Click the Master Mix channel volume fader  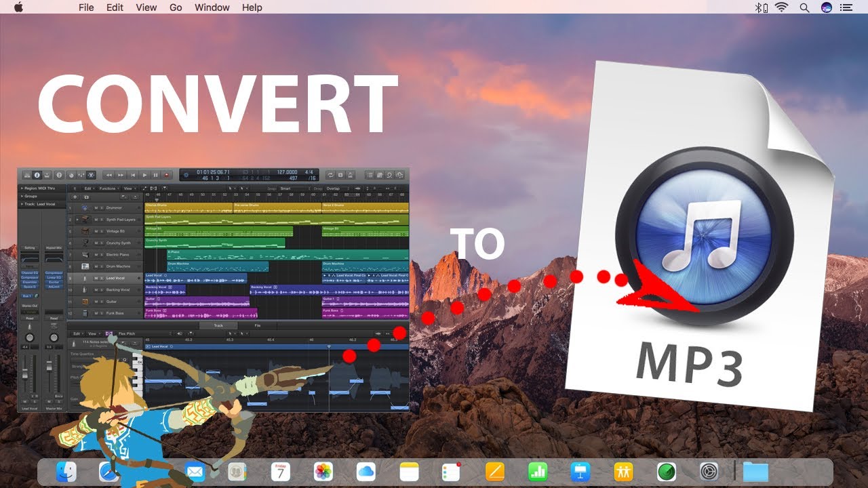[49, 367]
